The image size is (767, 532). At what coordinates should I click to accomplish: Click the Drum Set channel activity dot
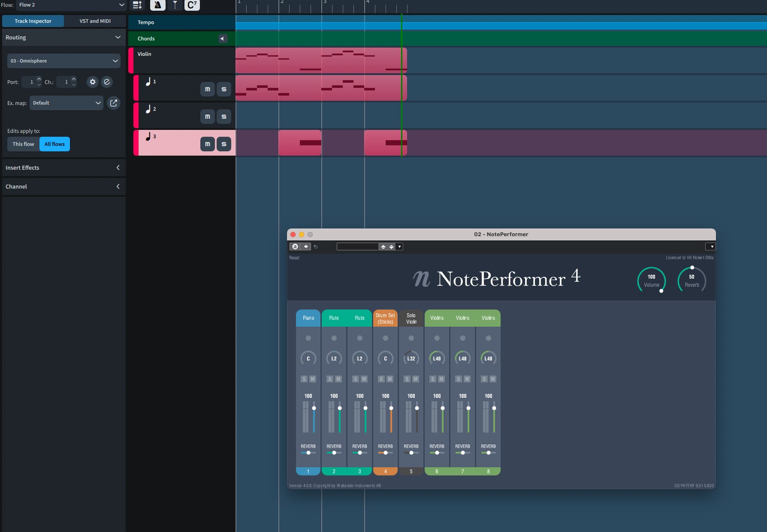tap(385, 338)
